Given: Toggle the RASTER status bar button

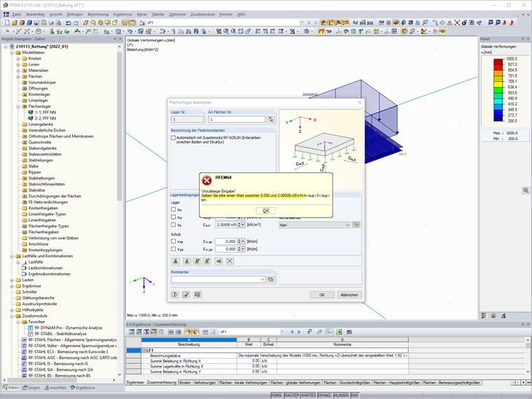Looking at the screenshot, I should pyautogui.click(x=291, y=395).
